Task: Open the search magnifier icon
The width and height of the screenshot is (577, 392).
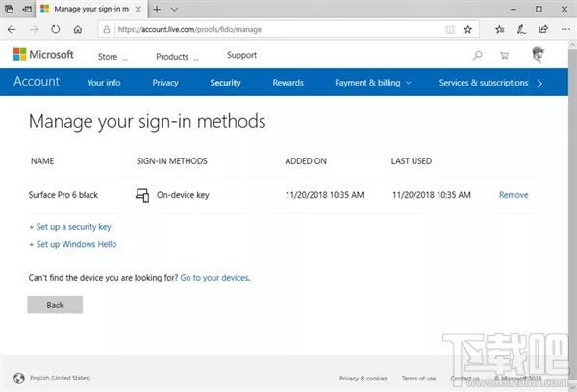Action: (x=477, y=55)
